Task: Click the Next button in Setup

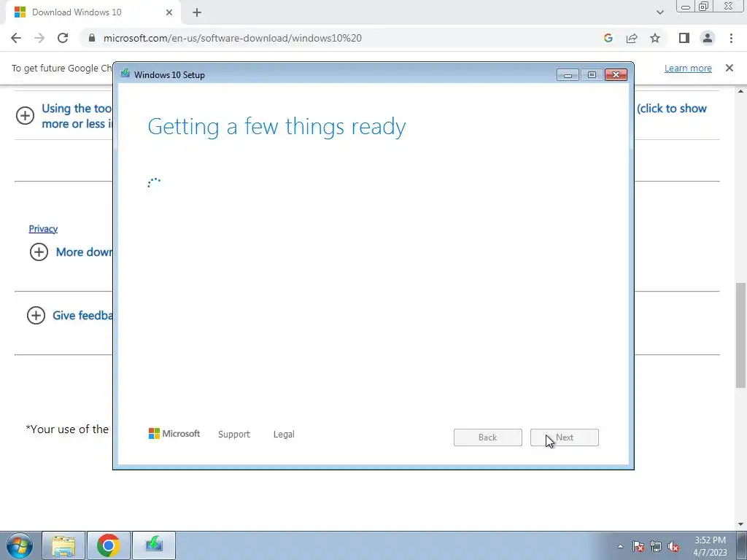Action: tap(565, 437)
